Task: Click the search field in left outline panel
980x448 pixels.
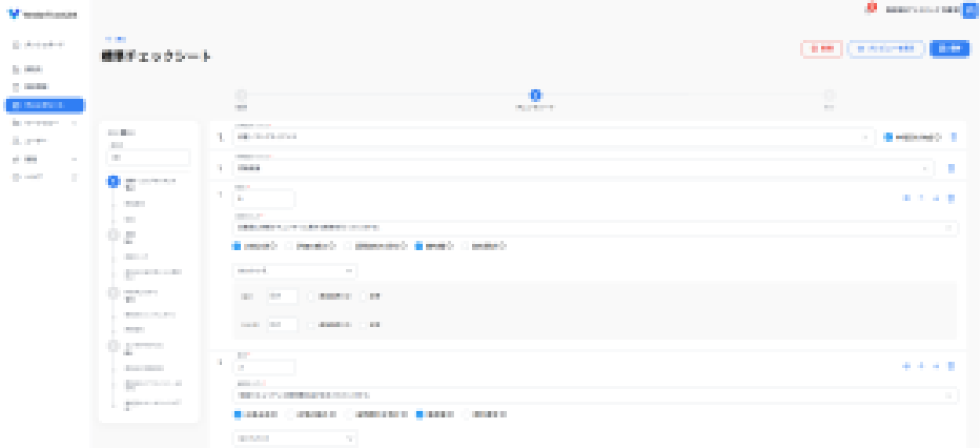Action: pyautogui.click(x=147, y=157)
